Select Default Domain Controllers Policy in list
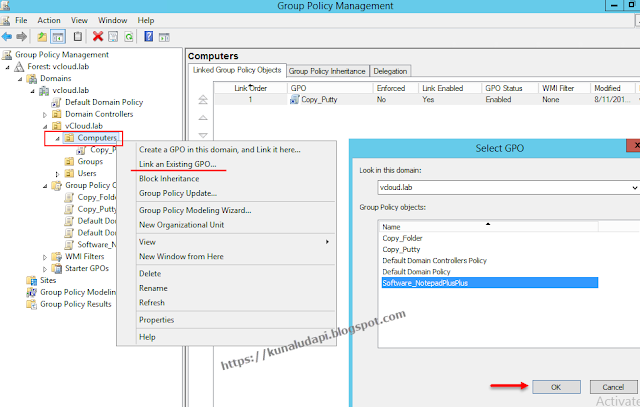 (x=434, y=260)
